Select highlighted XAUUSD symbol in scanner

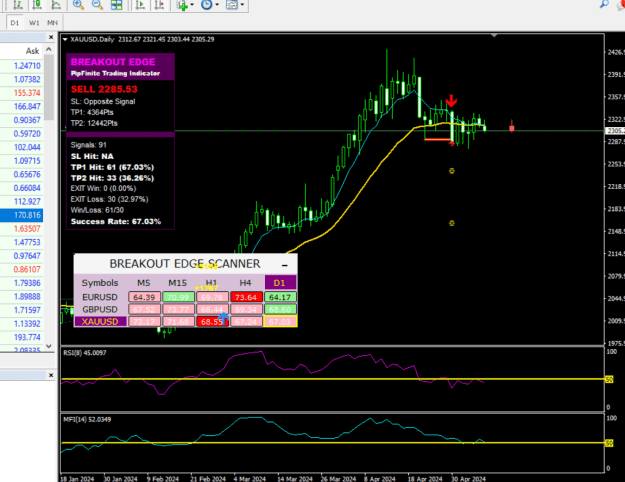(100, 321)
